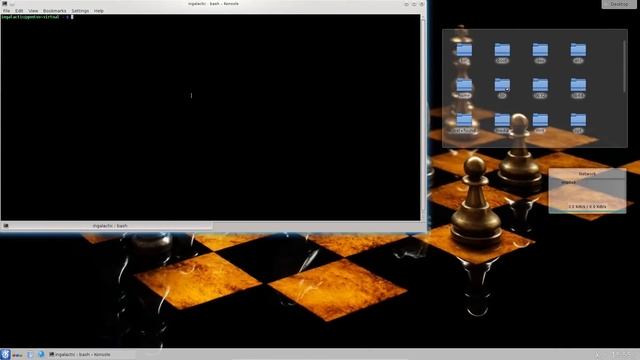Open the 'lib32' folder in the folder widget

coord(540,88)
